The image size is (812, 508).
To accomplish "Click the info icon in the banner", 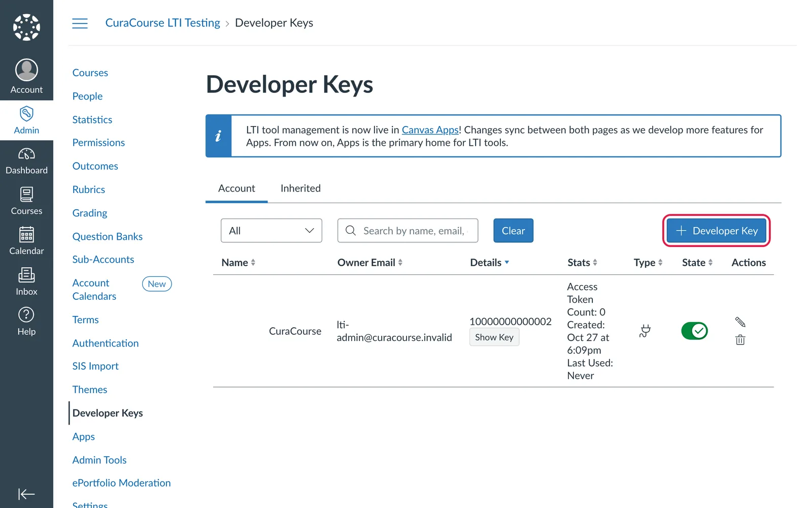I will [x=219, y=136].
